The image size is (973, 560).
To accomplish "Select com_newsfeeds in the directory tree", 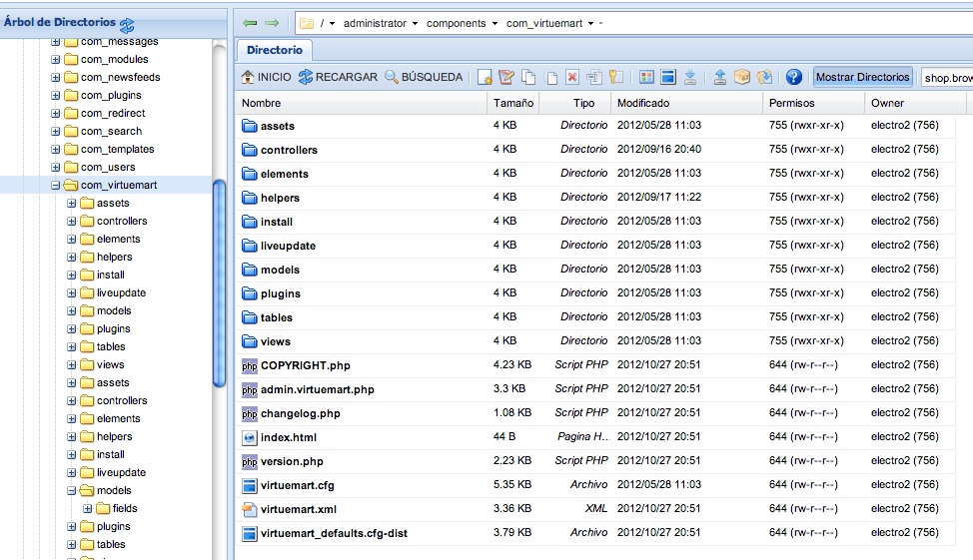I will 121,78.
